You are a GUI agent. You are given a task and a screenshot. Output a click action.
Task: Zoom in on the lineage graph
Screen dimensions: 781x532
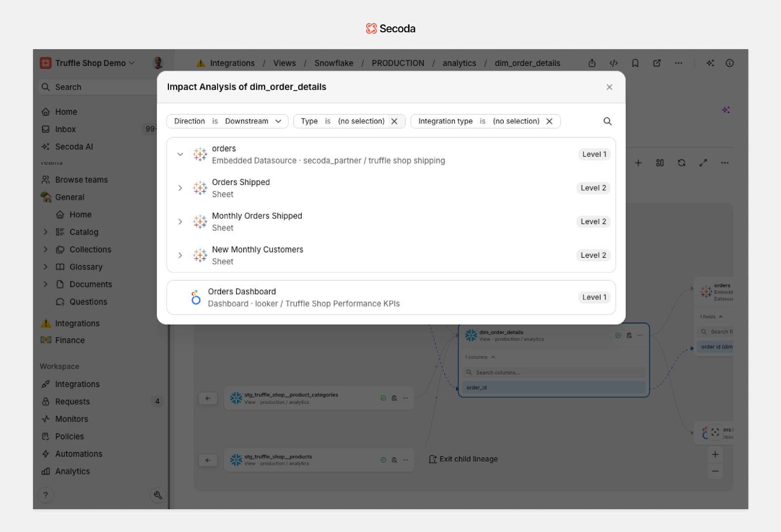click(715, 454)
